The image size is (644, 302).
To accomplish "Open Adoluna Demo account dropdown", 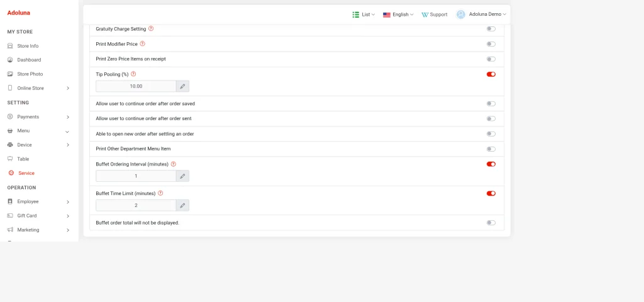I will click(481, 14).
